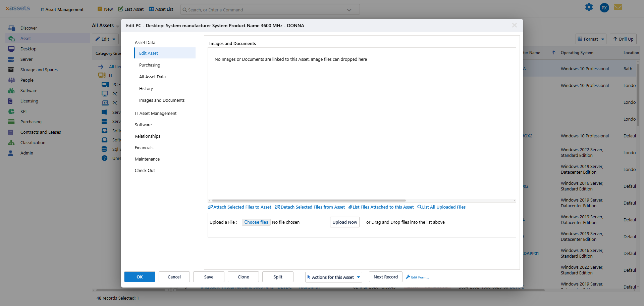The image size is (644, 306).
Task: Select the Last Asset toolbar icon
Action: (120, 9)
